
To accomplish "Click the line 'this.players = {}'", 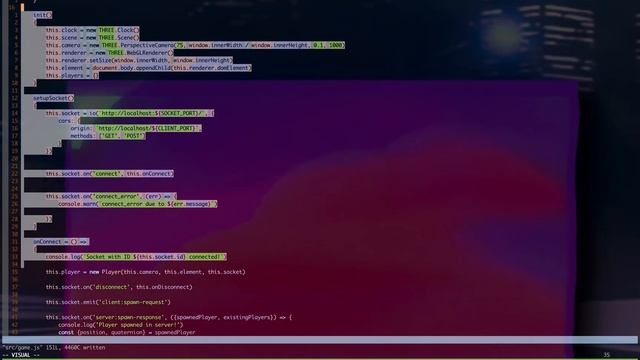I will coord(72,76).
